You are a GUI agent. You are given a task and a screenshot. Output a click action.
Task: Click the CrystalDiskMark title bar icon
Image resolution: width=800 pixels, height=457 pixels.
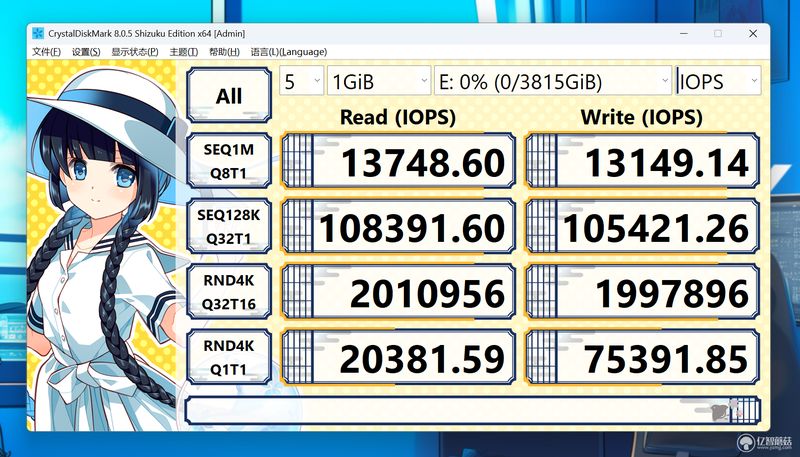click(x=38, y=34)
